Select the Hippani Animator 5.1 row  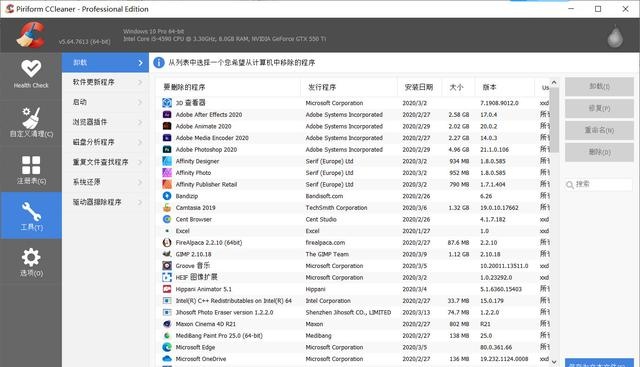click(x=353, y=289)
